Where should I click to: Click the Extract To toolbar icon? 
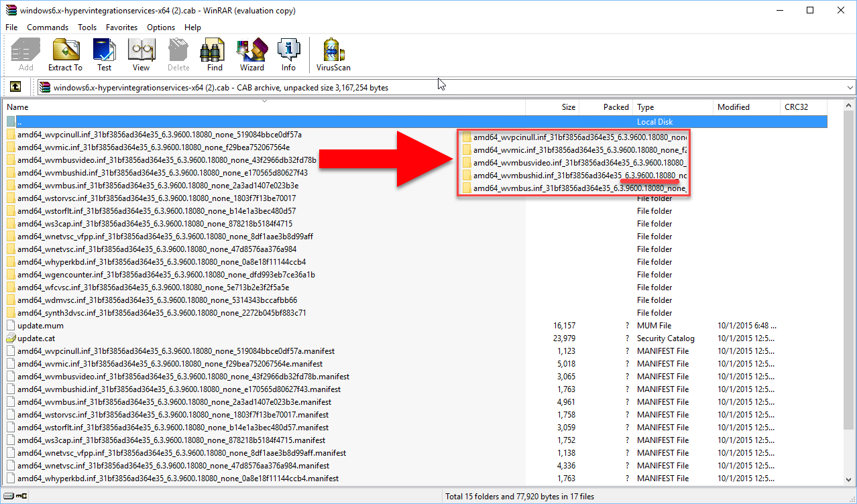click(x=65, y=50)
